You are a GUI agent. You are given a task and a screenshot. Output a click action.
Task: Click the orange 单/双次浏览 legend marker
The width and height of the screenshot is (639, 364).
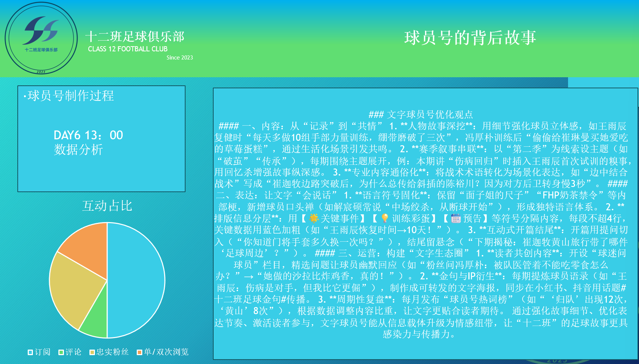tap(139, 352)
